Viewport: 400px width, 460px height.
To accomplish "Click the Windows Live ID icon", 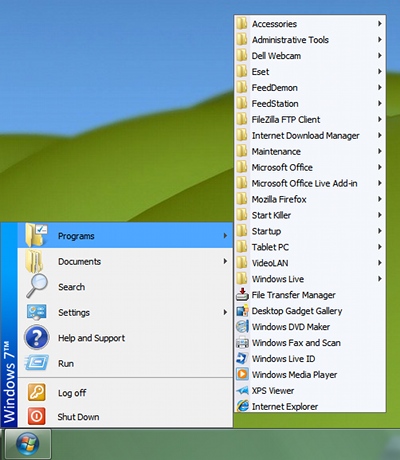I will (242, 358).
